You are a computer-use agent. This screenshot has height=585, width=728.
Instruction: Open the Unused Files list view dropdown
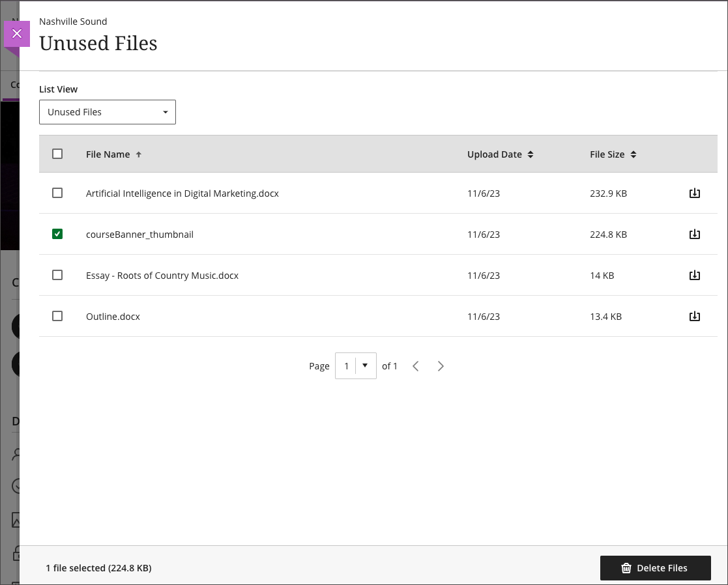tap(108, 111)
